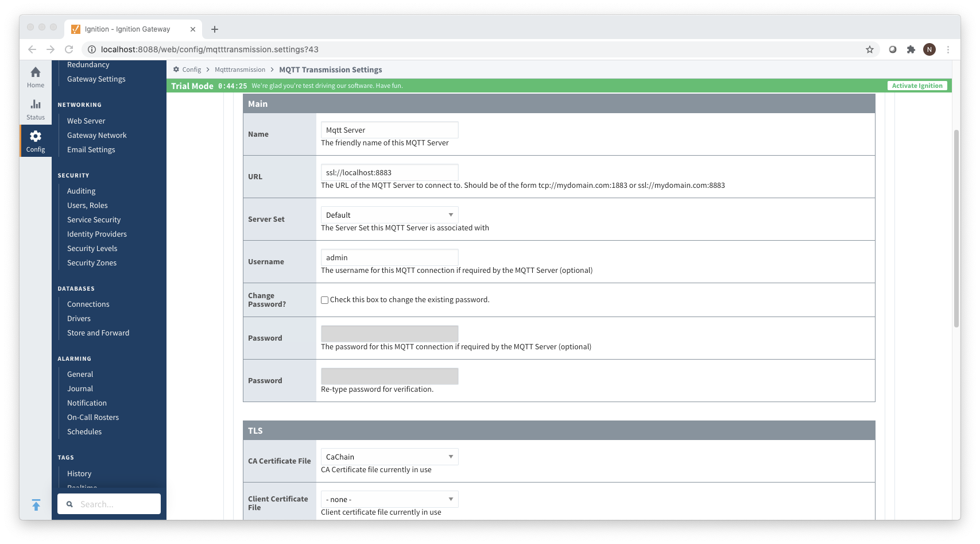Select the Ignition Gateway browser tab
This screenshot has height=544, width=980.
(x=134, y=29)
